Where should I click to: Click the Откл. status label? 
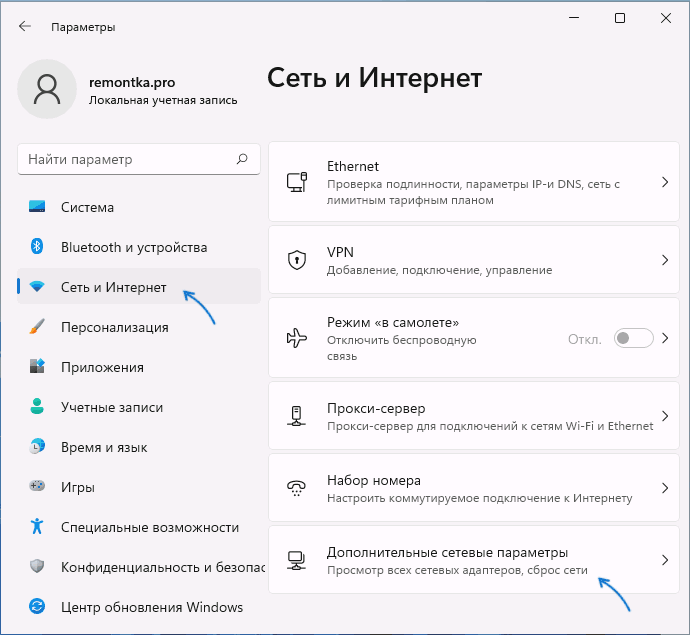tap(584, 339)
